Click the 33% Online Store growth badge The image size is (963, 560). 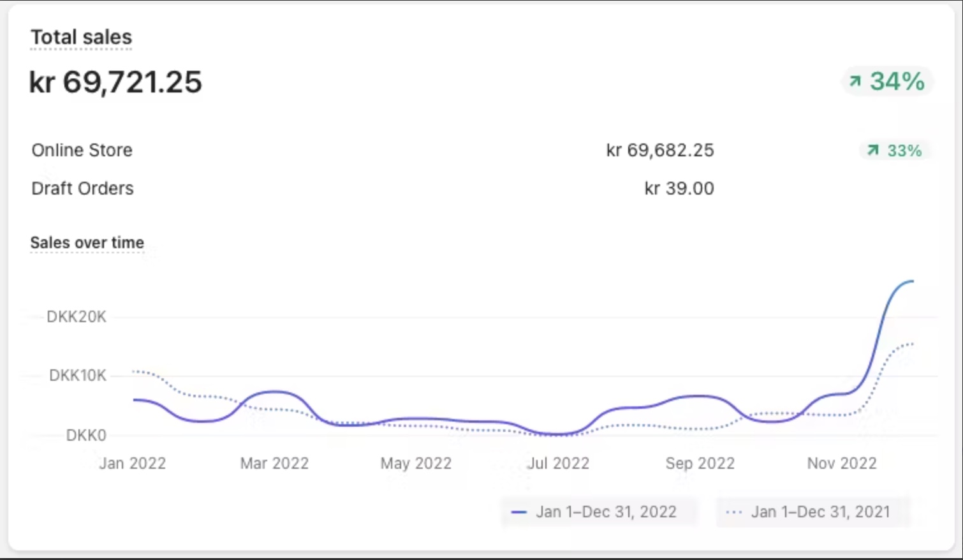click(x=895, y=151)
